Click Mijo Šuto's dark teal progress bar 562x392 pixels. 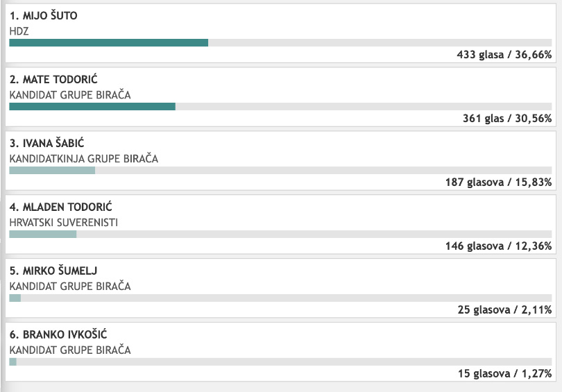pos(109,42)
